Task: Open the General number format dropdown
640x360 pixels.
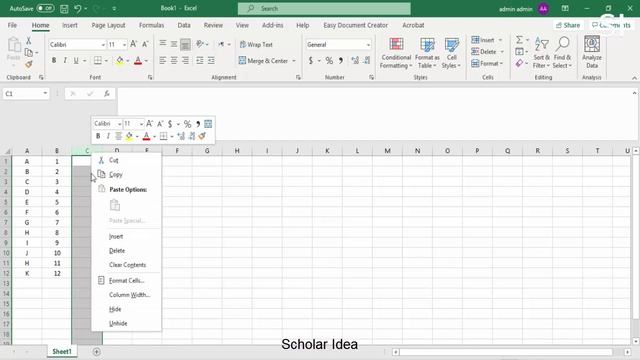Action: pyautogui.click(x=368, y=44)
